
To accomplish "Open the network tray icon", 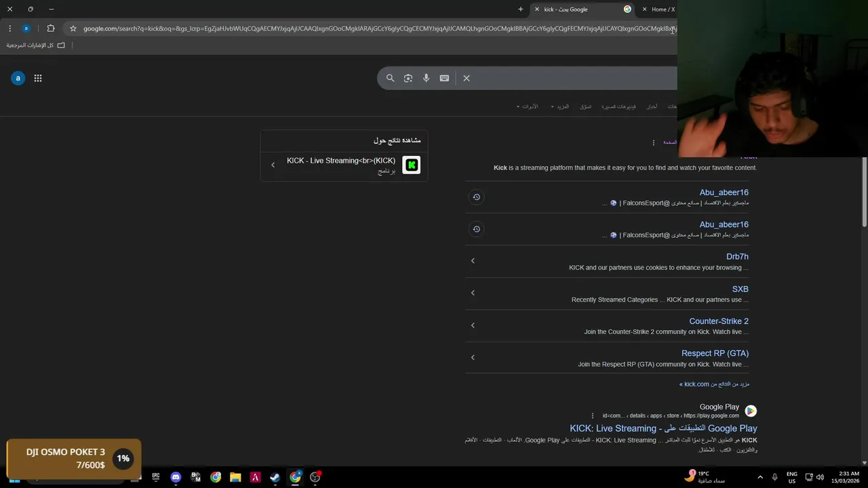I will pyautogui.click(x=809, y=477).
